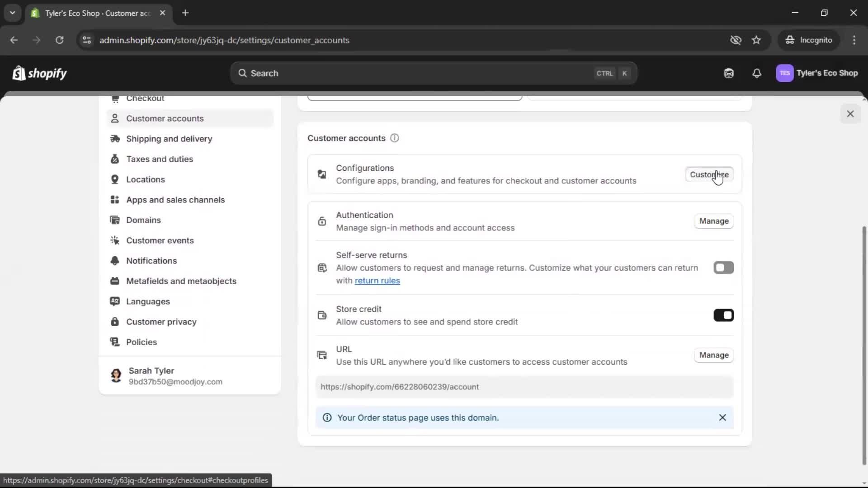
Task: Click the Incognito indicator icon
Action: pyautogui.click(x=790, y=40)
